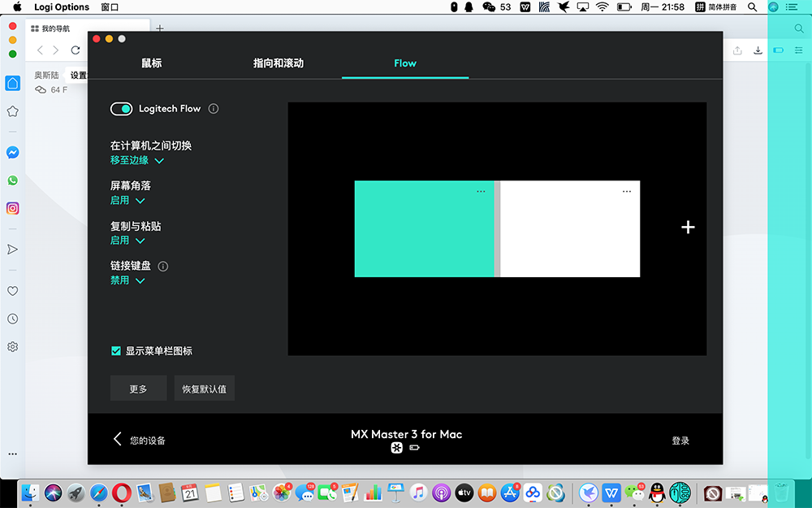Click the 更多 button
Image resolution: width=812 pixels, height=508 pixels.
(x=138, y=389)
